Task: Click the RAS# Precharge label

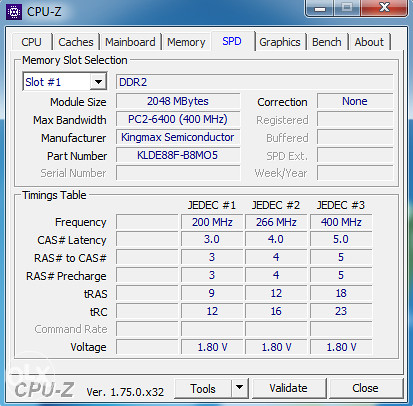Action: pos(66,276)
